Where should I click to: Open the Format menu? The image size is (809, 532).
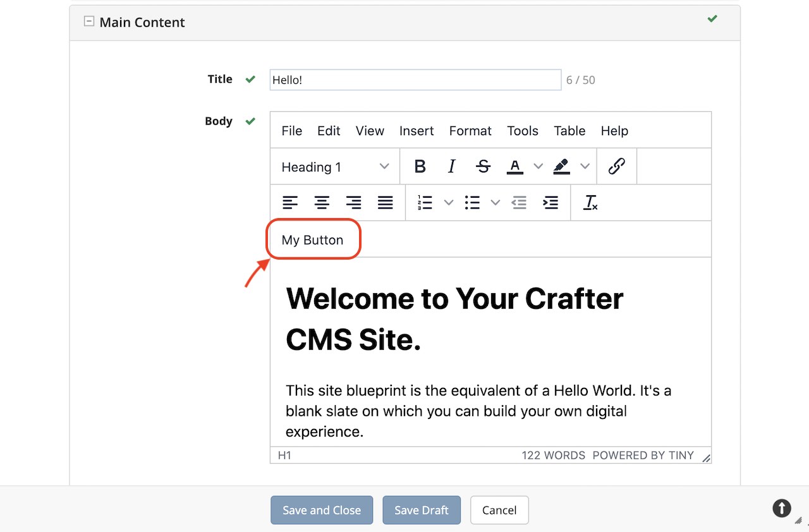click(x=470, y=131)
